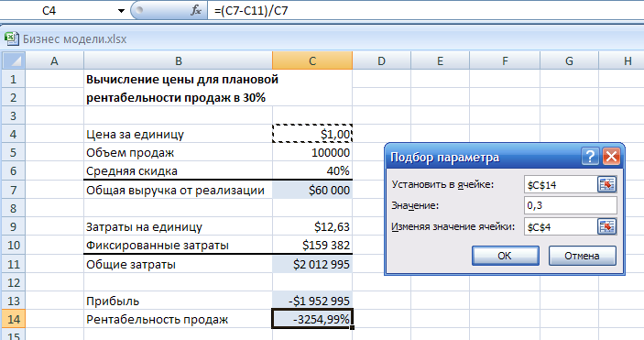Select column C header

(x=312, y=60)
